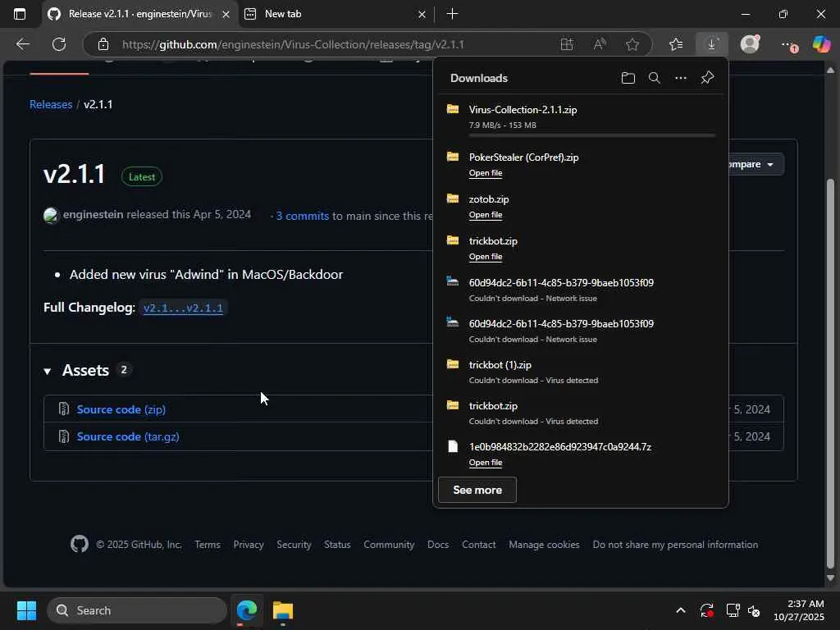Image resolution: width=840 pixels, height=630 pixels.
Task: Open file link under first trickbot.zip
Action: coord(486,257)
